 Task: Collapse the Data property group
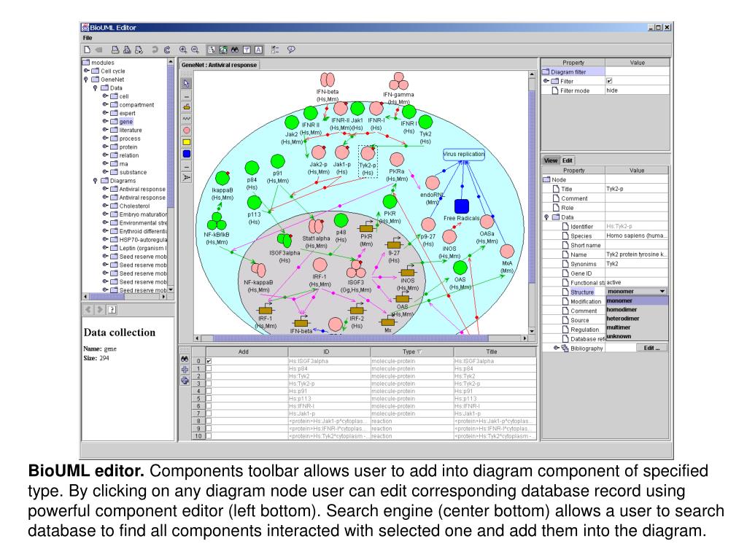click(x=546, y=217)
